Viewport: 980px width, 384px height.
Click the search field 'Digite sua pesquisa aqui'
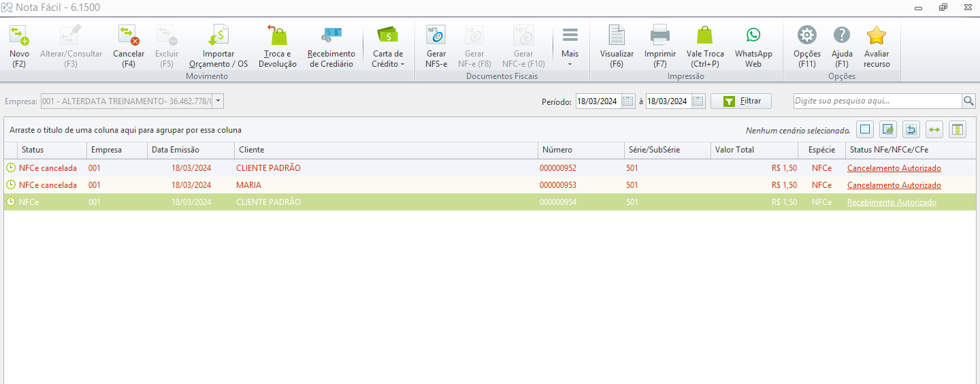[877, 101]
